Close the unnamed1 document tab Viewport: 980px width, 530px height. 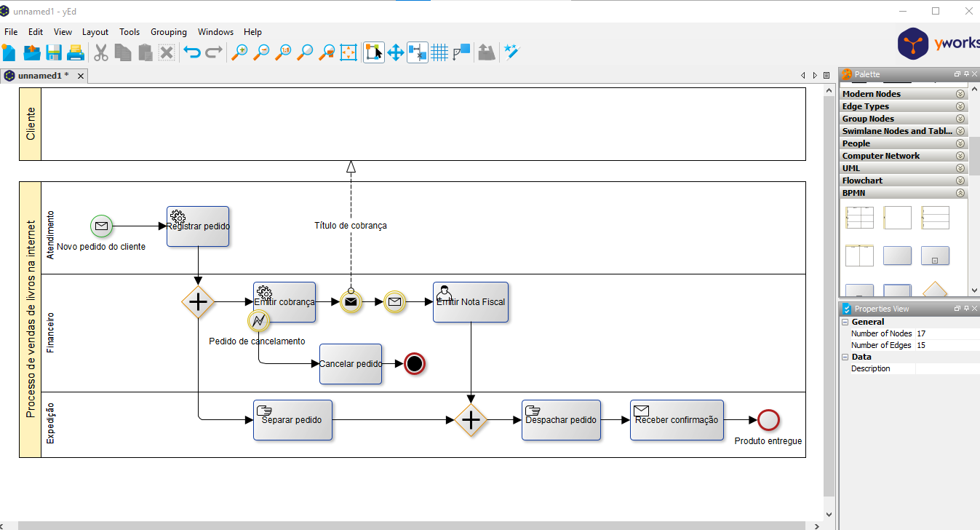pos(81,76)
